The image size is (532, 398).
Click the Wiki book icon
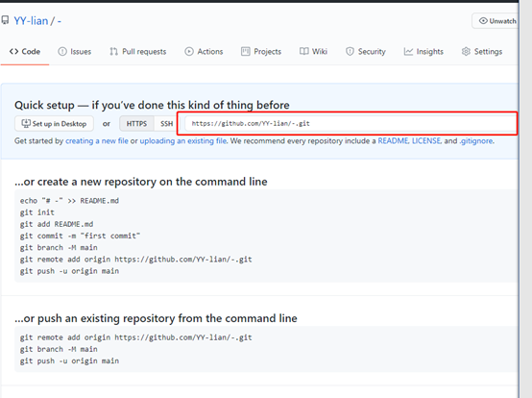304,51
